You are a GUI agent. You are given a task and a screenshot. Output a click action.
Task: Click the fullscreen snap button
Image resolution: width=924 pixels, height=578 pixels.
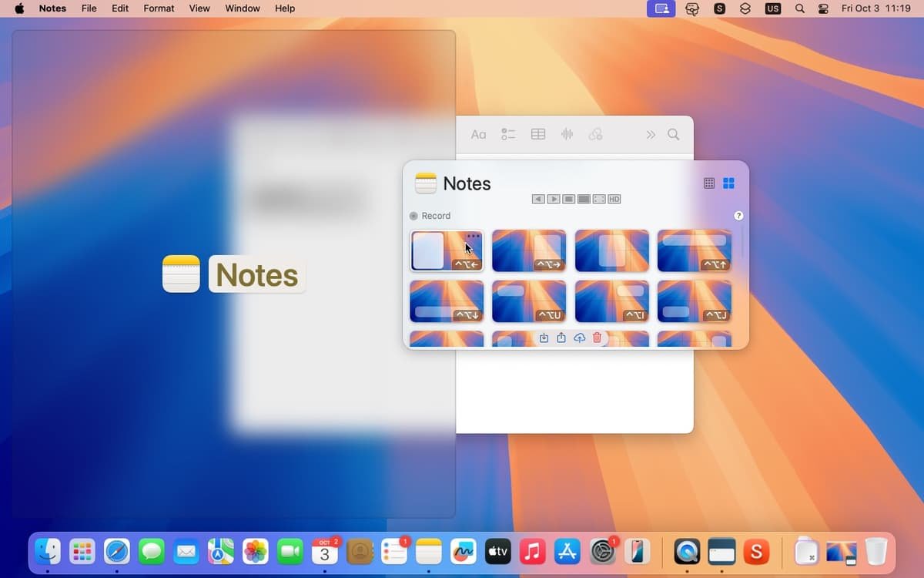600,199
